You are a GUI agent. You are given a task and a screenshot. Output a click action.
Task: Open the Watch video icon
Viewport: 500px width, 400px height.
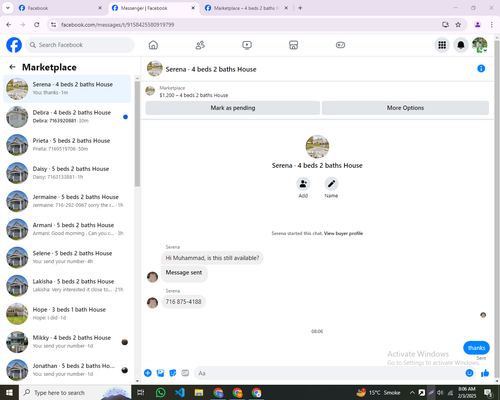[x=247, y=45]
